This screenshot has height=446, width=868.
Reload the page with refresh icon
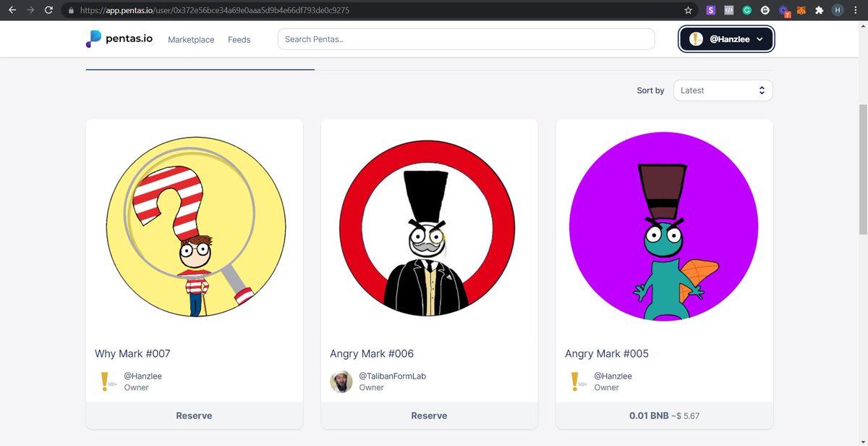point(48,10)
